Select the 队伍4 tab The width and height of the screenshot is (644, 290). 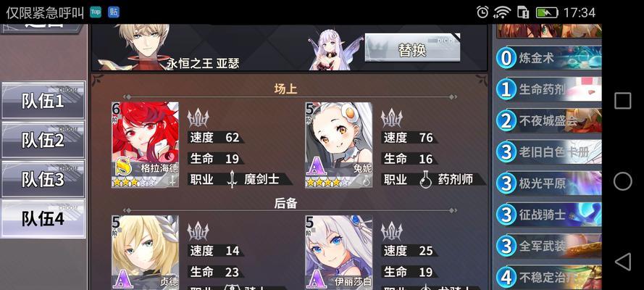43,219
